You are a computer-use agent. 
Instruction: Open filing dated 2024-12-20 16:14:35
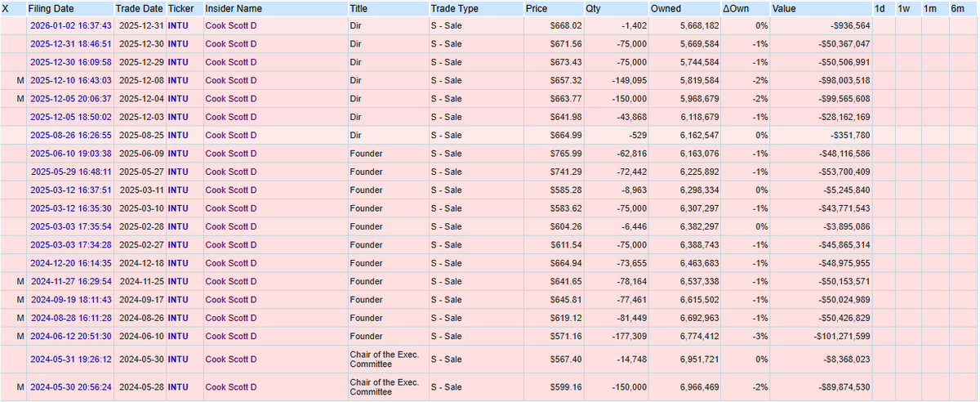71,263
